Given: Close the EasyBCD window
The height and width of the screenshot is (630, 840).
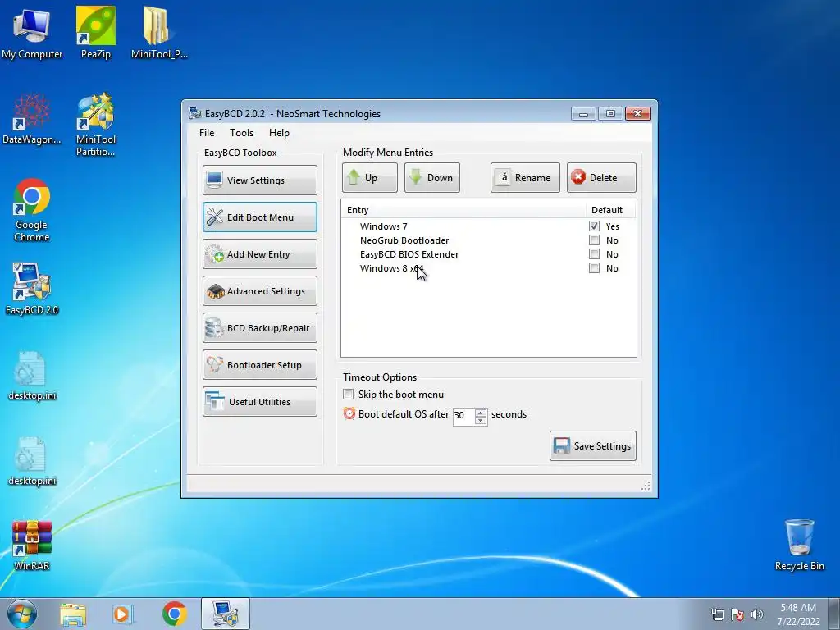Looking at the screenshot, I should (x=637, y=113).
